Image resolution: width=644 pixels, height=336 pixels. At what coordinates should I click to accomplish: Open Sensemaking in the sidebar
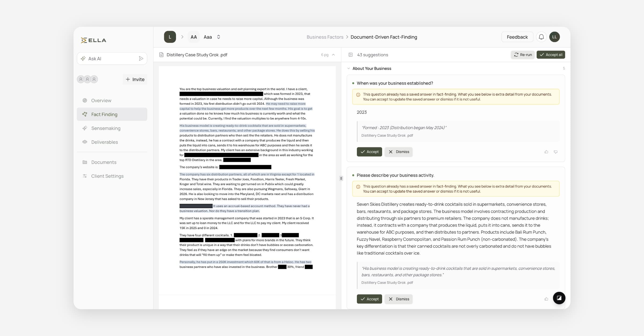point(112,128)
